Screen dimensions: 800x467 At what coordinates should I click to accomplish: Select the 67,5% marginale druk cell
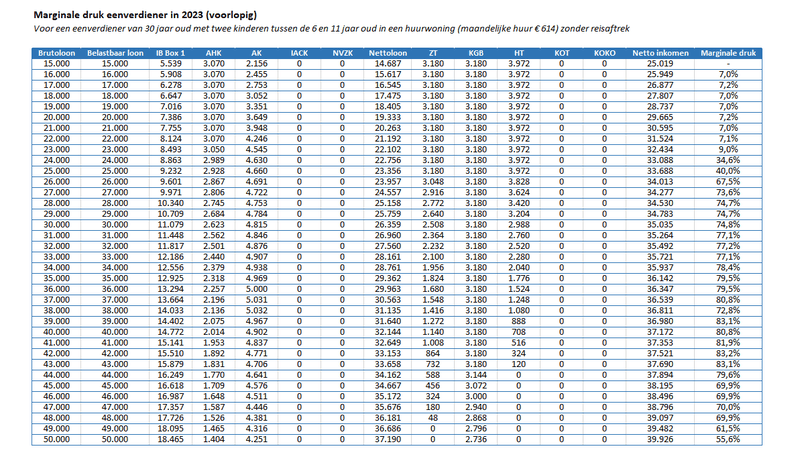click(728, 182)
